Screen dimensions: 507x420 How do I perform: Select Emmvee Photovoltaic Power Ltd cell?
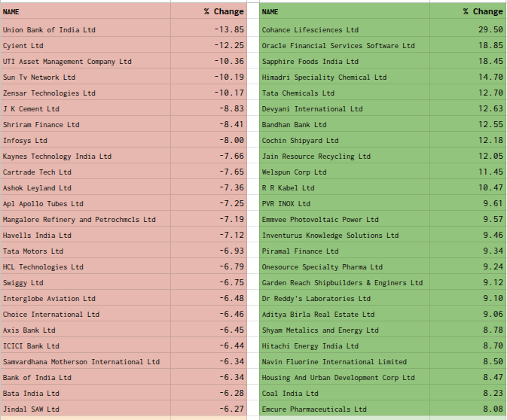point(344,220)
